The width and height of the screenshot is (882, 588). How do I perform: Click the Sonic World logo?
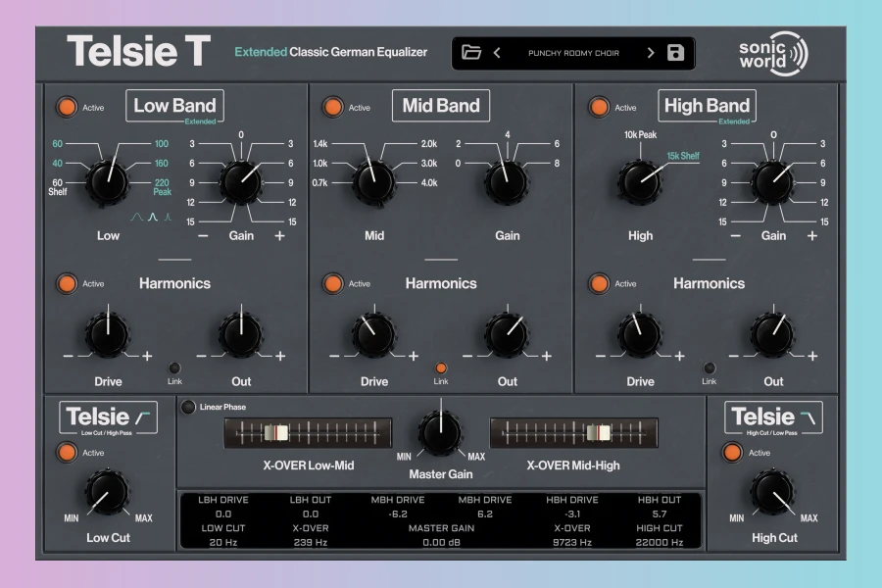coord(773,53)
